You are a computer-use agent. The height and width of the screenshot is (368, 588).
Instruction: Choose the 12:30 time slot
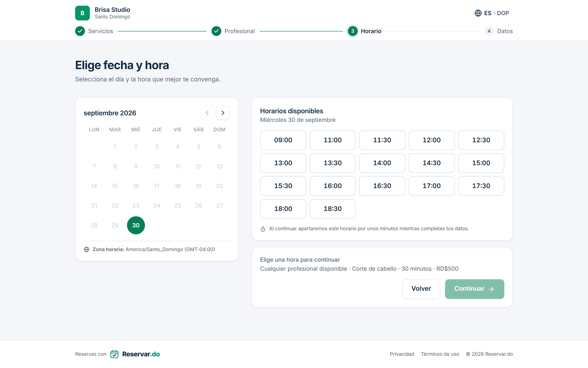pyautogui.click(x=481, y=140)
